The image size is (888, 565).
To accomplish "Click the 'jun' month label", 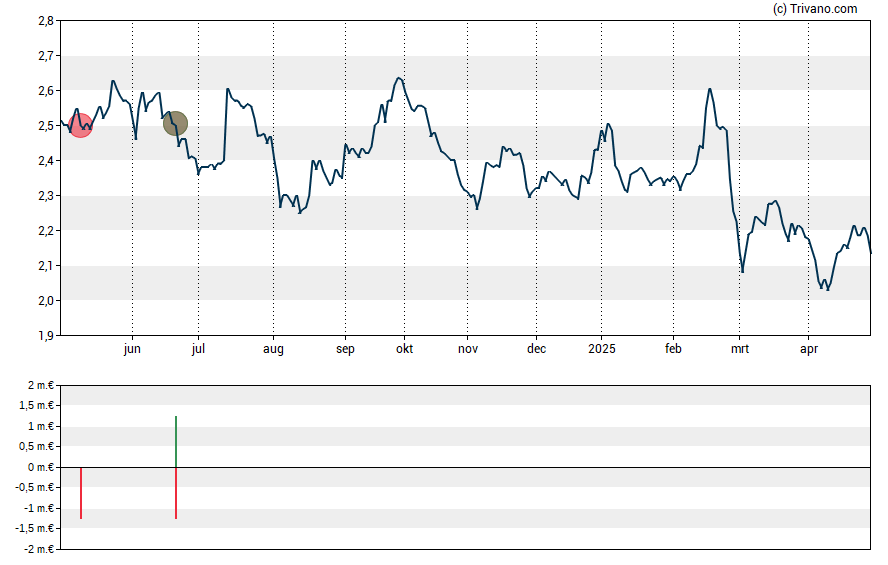I will pos(132,349).
